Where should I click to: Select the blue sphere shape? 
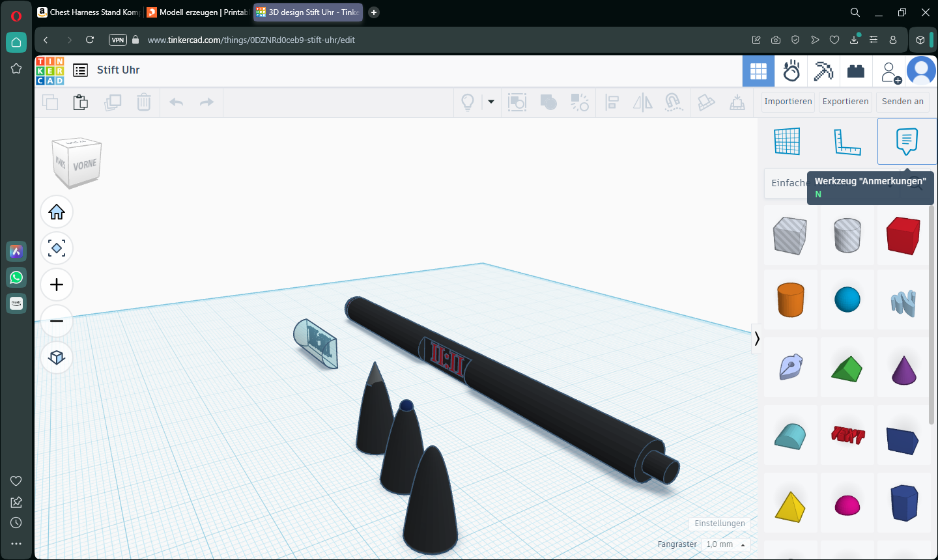click(847, 300)
